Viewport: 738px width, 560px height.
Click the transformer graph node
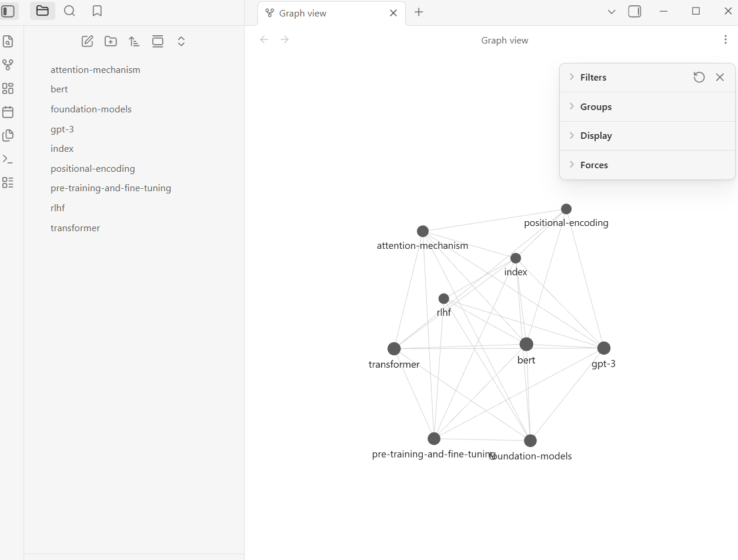tap(394, 349)
